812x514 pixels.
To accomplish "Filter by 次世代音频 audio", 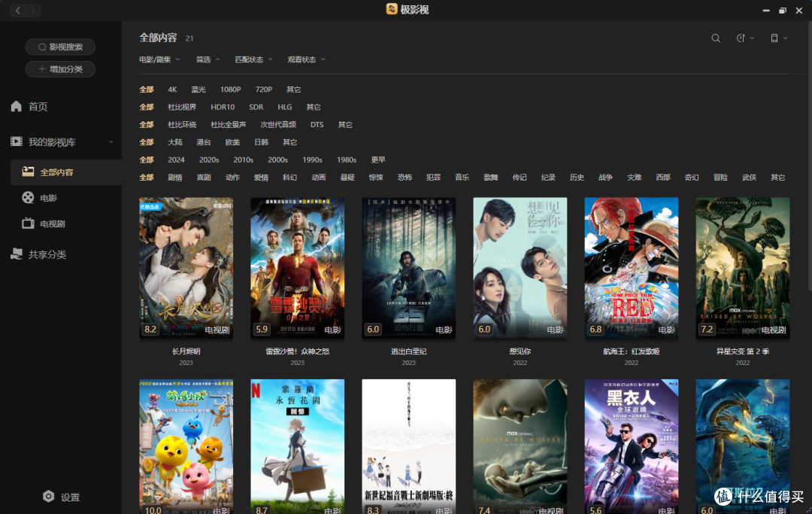I will 278,125.
